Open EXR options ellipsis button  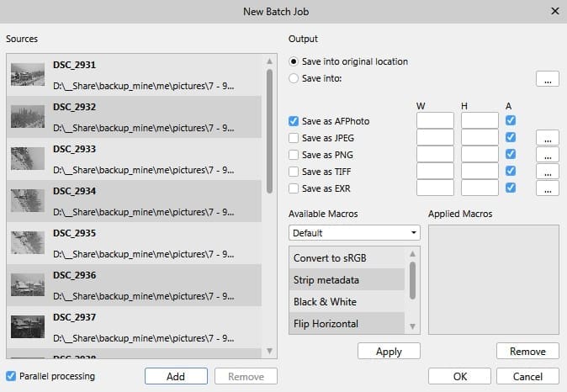tap(548, 188)
